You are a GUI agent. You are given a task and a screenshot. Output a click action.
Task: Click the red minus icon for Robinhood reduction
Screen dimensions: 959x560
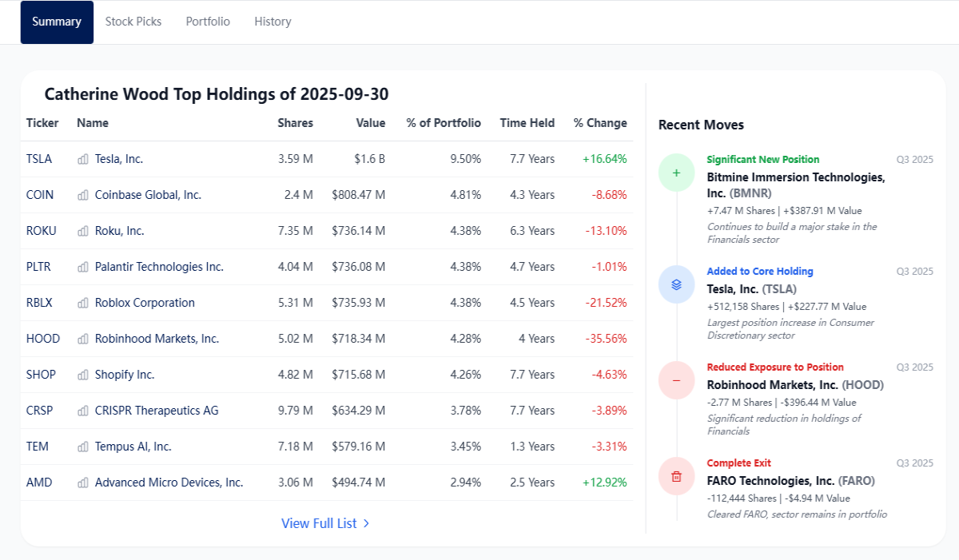click(x=677, y=380)
